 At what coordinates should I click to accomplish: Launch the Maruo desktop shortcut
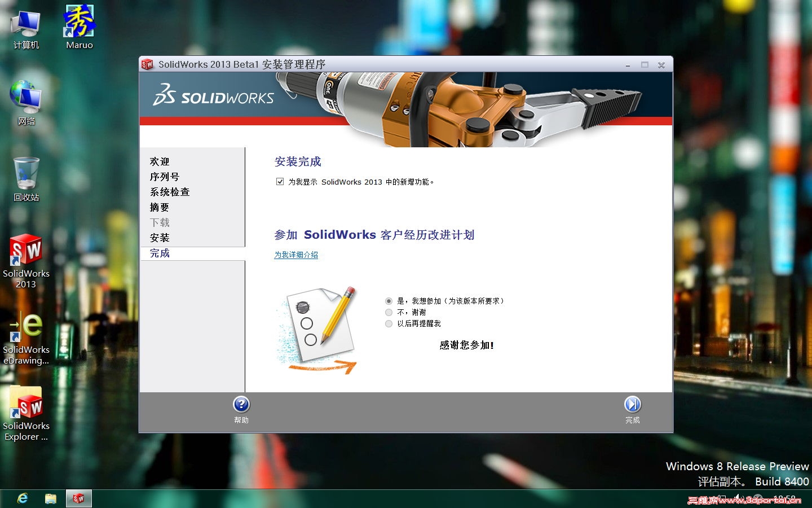coord(80,27)
